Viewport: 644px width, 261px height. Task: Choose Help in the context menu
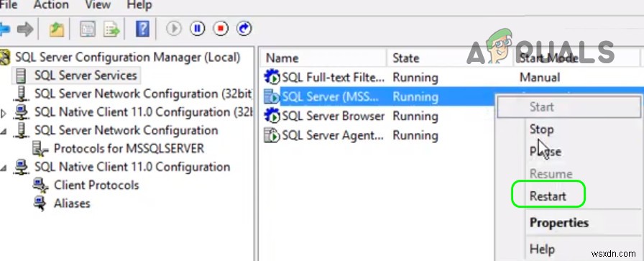(x=569, y=249)
